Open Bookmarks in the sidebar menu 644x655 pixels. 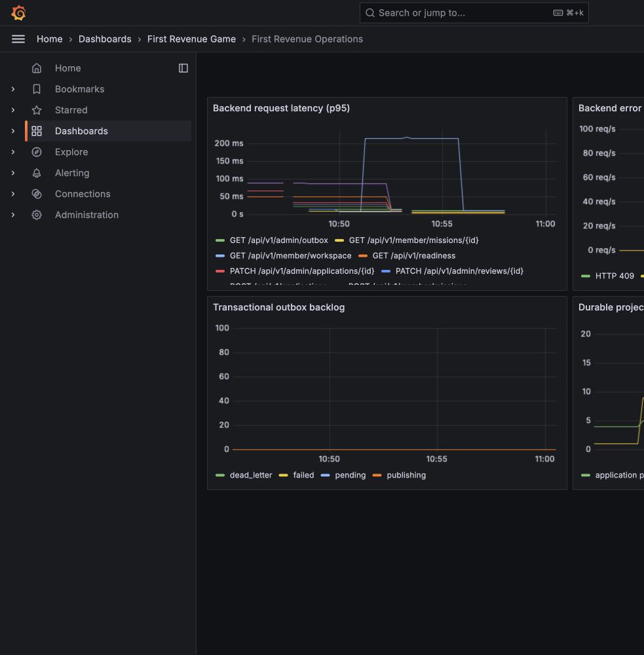[79, 89]
